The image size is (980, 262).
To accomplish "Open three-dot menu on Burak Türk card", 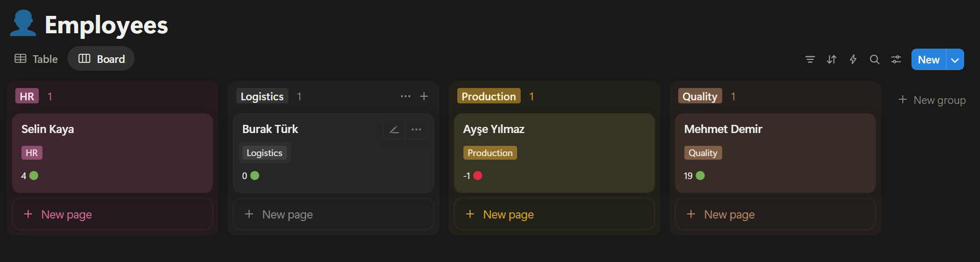I will pos(416,129).
